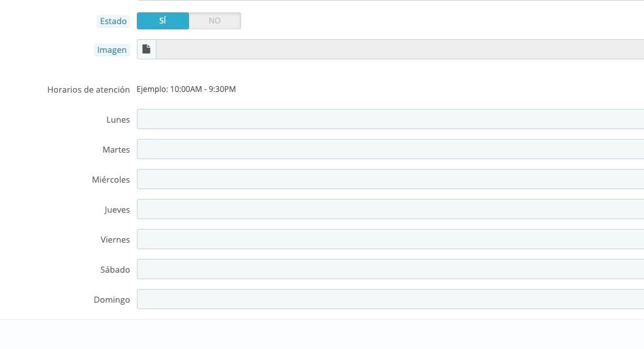644x349 pixels.
Task: Click the Horarios de atención label
Action: click(88, 89)
